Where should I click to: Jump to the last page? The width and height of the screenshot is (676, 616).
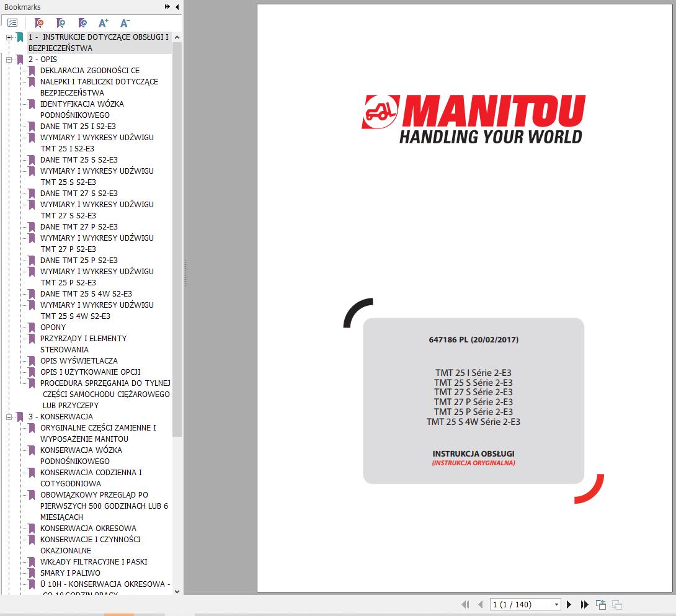[585, 604]
